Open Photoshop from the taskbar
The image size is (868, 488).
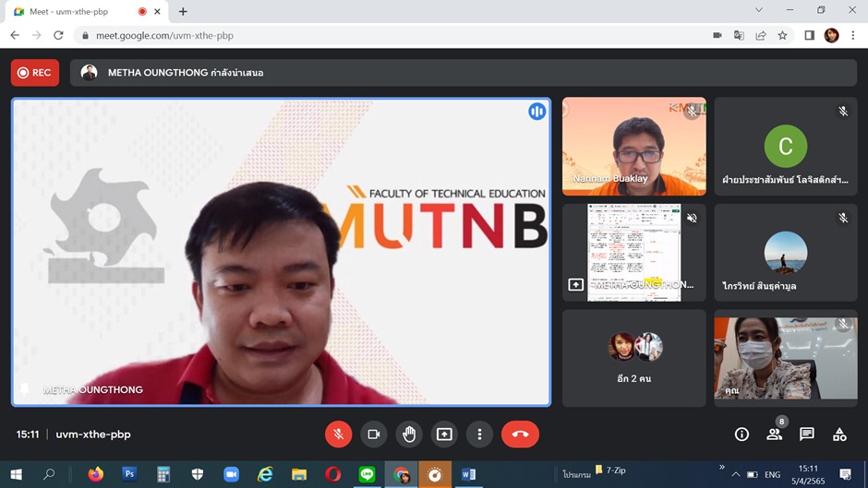coord(129,474)
